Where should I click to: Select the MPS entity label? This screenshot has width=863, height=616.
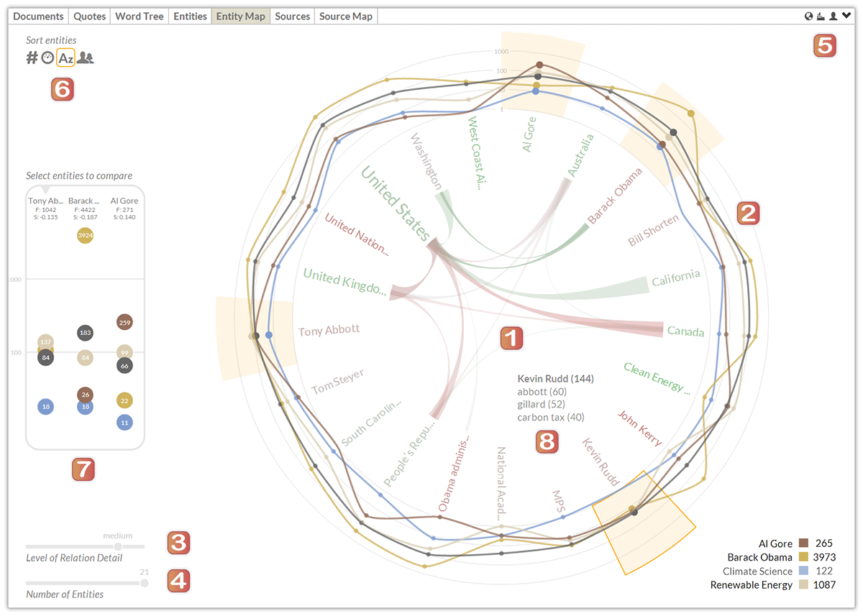click(x=559, y=502)
